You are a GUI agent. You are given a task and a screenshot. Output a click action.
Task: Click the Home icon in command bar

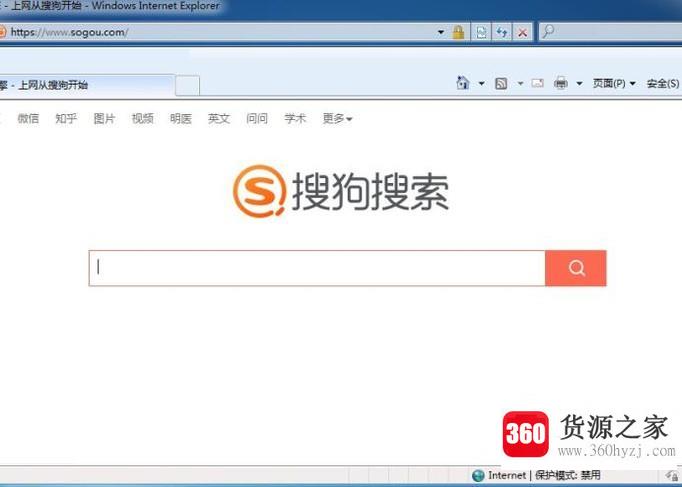[463, 83]
